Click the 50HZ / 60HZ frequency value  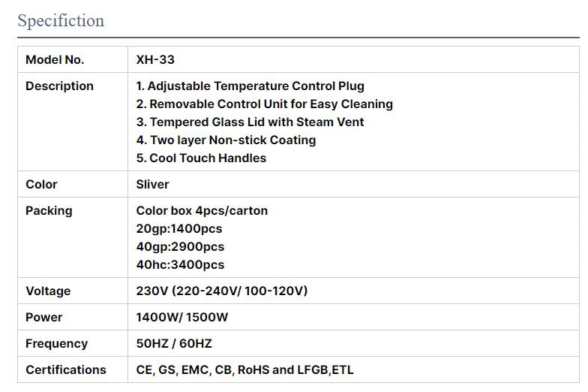click(x=174, y=344)
